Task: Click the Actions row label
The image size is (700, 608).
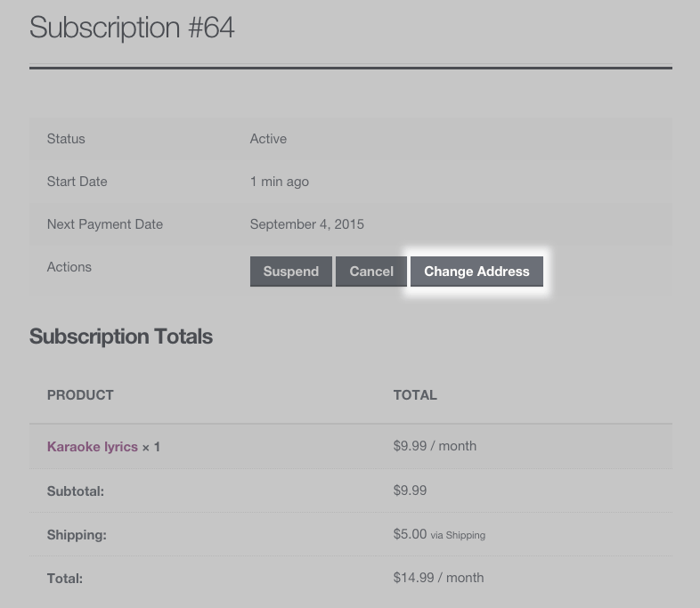Action: [69, 267]
